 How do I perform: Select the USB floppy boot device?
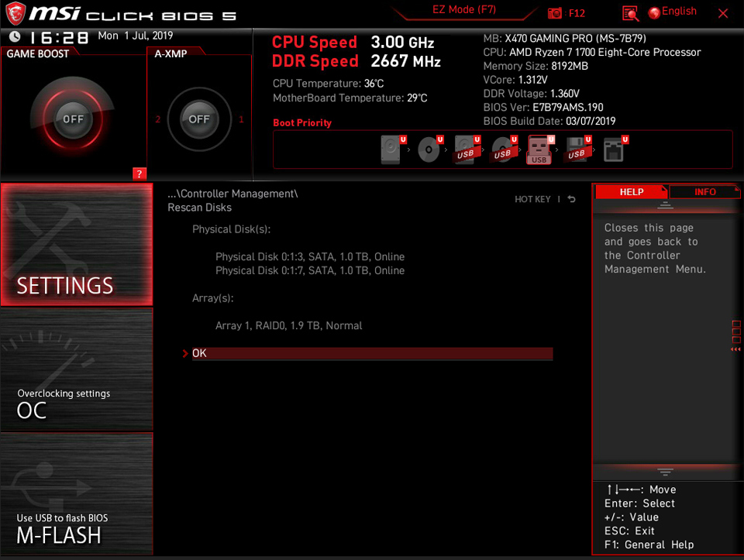point(578,149)
